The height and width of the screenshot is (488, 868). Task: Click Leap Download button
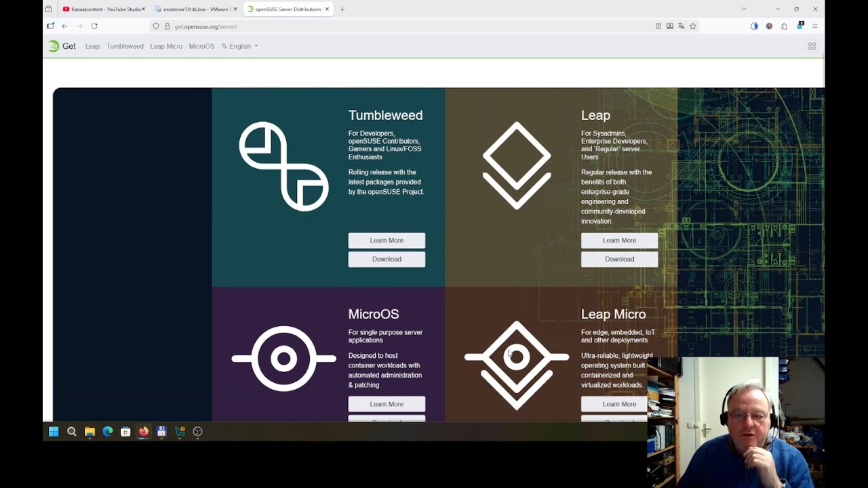point(619,259)
